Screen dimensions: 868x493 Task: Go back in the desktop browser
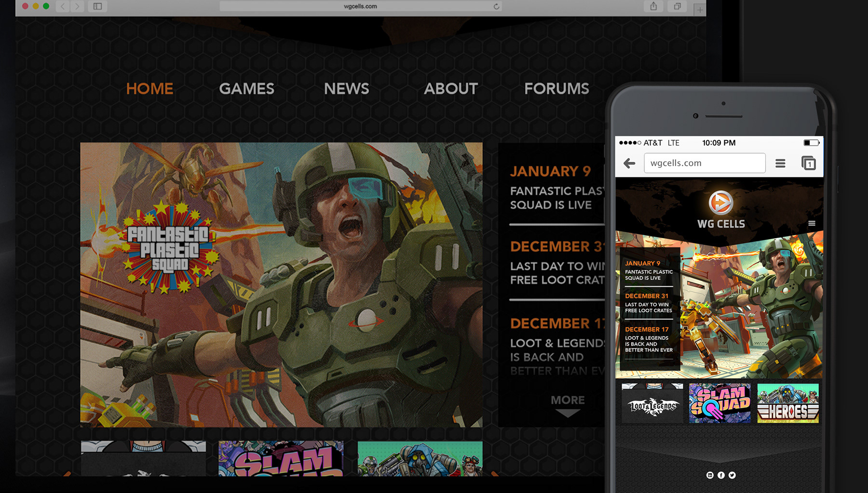click(63, 6)
